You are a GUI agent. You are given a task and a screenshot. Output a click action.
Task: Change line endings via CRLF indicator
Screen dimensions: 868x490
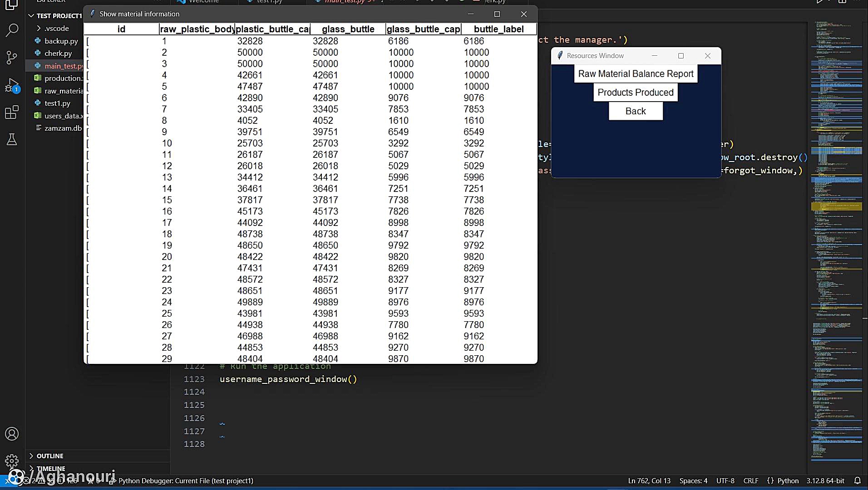pos(751,480)
